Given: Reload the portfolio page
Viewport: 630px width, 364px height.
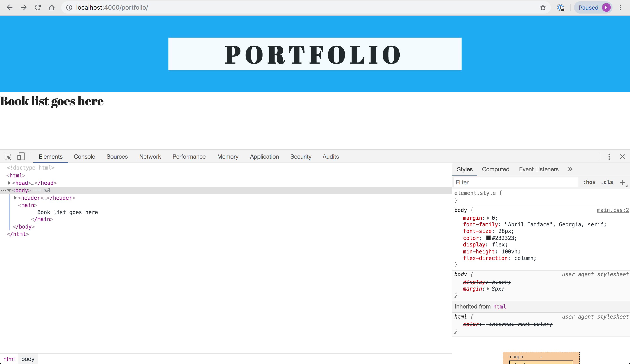Looking at the screenshot, I should [37, 7].
